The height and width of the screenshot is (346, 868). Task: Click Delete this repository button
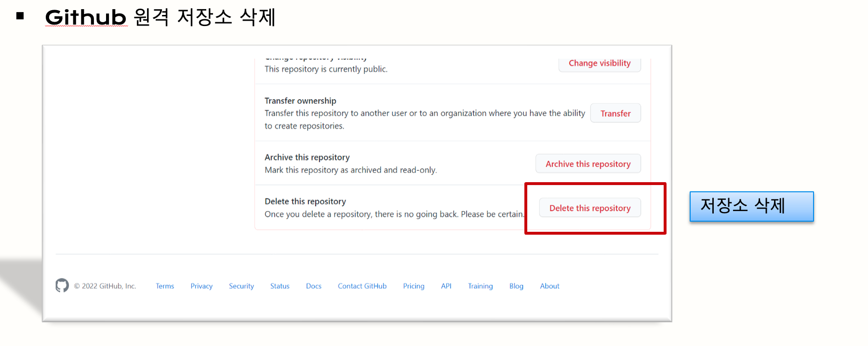pyautogui.click(x=590, y=208)
